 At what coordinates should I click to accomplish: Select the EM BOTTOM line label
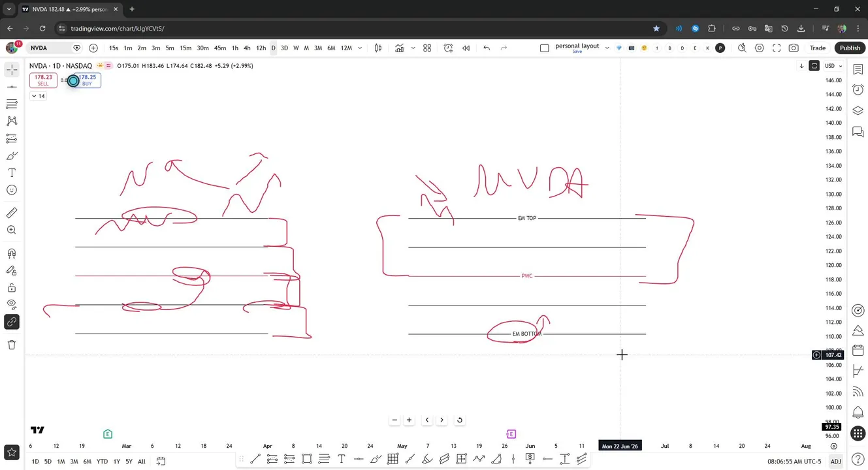coord(527,334)
